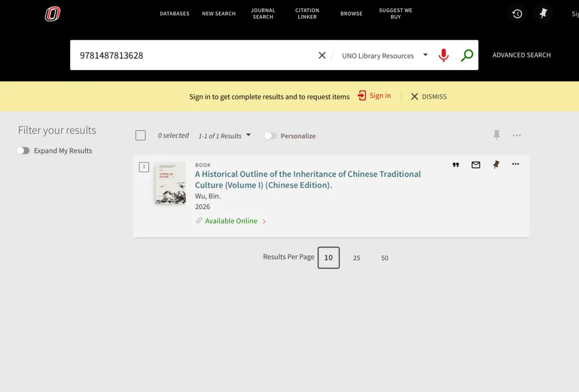The image size is (579, 392).
Task: Pin selected results using toolbar pin icon
Action: (x=496, y=135)
